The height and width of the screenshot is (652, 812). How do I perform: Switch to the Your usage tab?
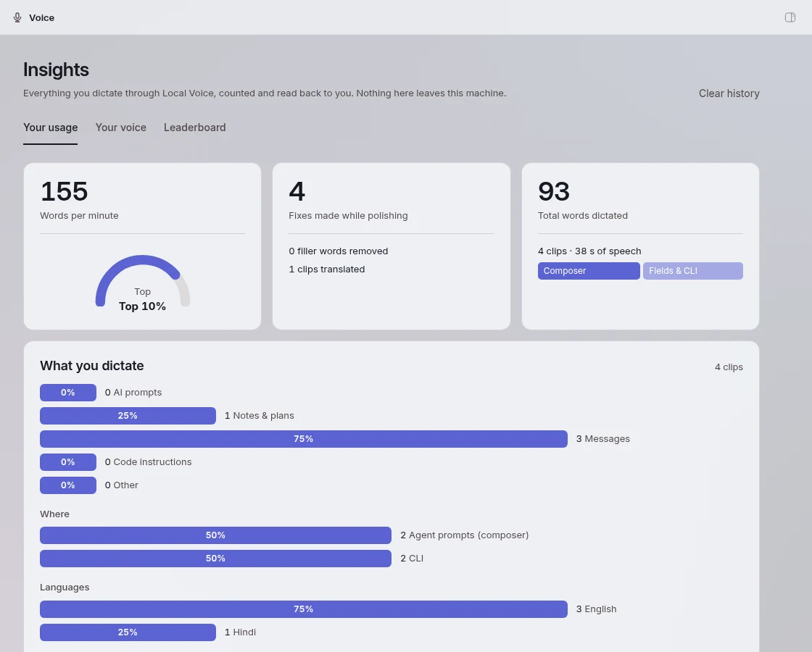(x=50, y=128)
